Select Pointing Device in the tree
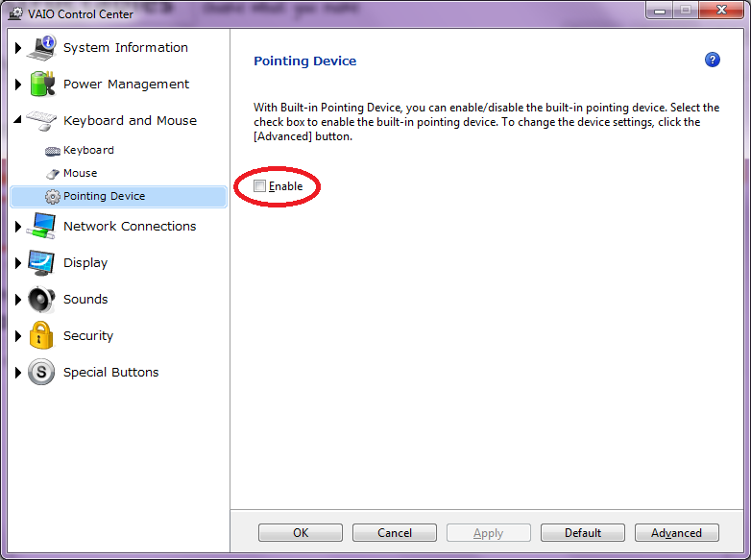Viewport: 751px width, 560px height. coord(104,196)
